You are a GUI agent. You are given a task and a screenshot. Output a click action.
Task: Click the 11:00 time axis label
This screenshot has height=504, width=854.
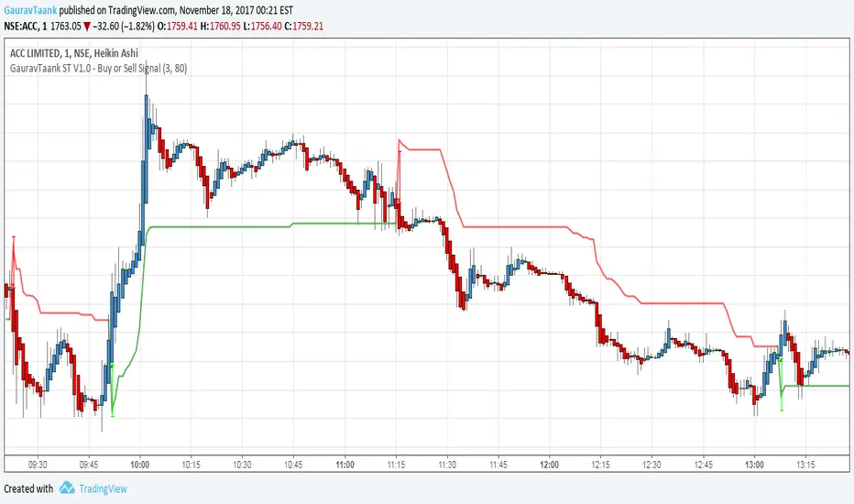[x=345, y=465]
